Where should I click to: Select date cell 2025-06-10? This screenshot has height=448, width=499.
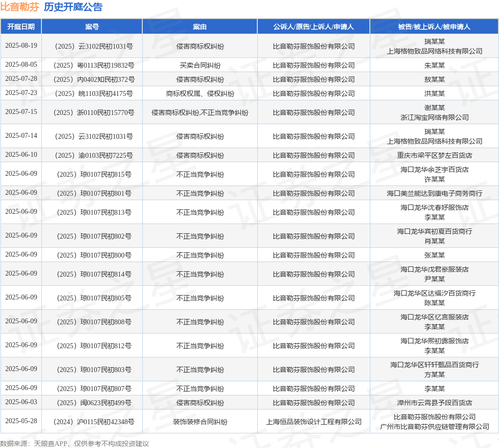pos(21,154)
